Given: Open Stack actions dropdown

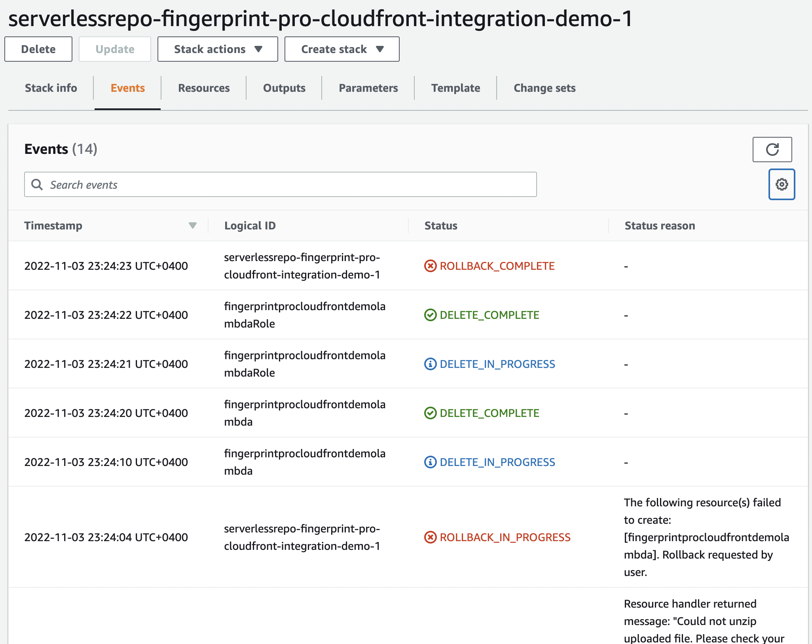Looking at the screenshot, I should [218, 49].
